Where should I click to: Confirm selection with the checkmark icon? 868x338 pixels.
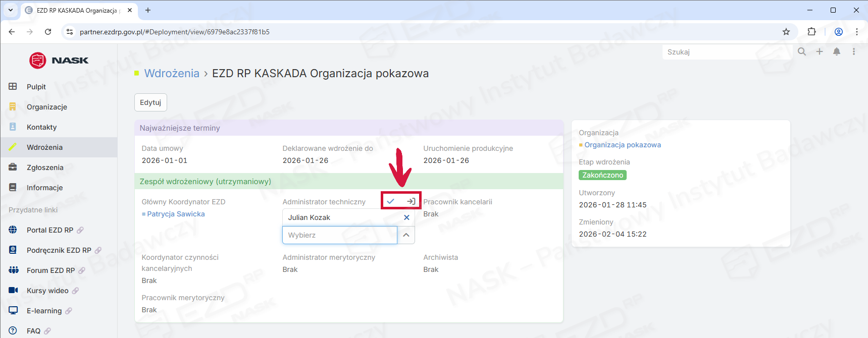point(390,201)
